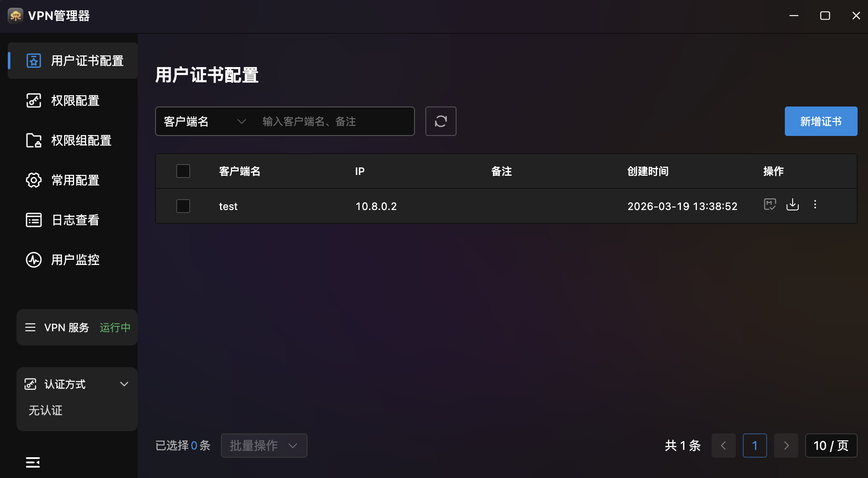Click the timestamp 2026-03-19 13:38:52
Screen dimensions: 868x478
click(682, 206)
